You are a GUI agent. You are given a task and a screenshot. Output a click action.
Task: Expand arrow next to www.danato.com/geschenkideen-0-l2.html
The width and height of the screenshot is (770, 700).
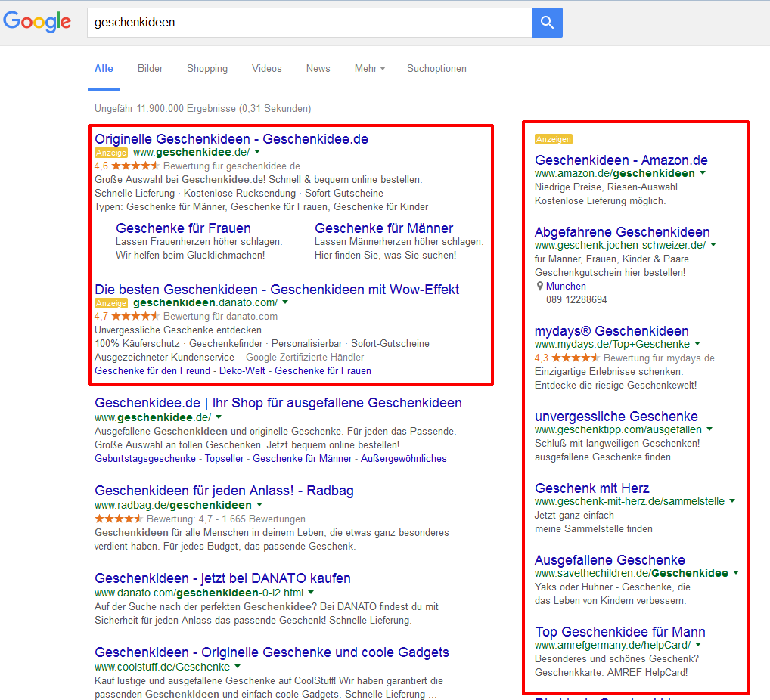pos(311,593)
